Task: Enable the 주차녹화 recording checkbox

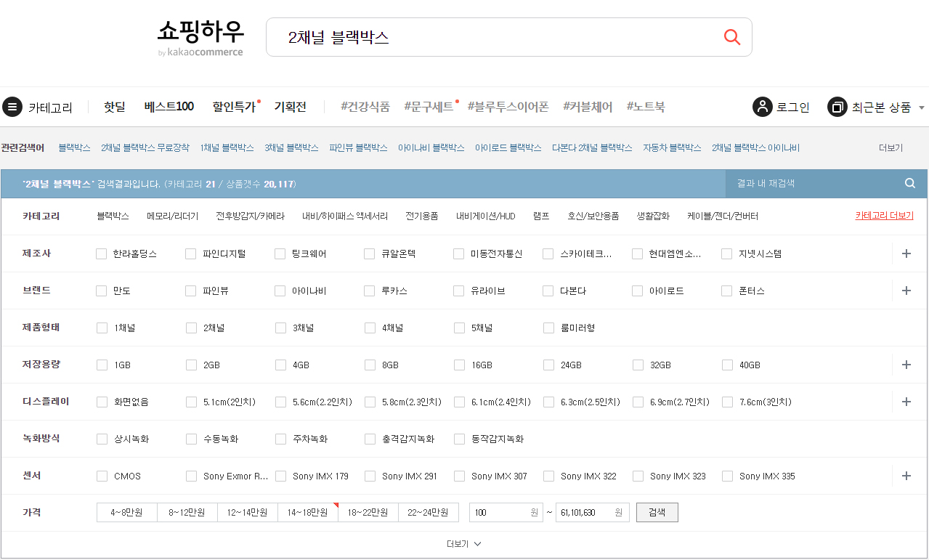Action: tap(280, 439)
